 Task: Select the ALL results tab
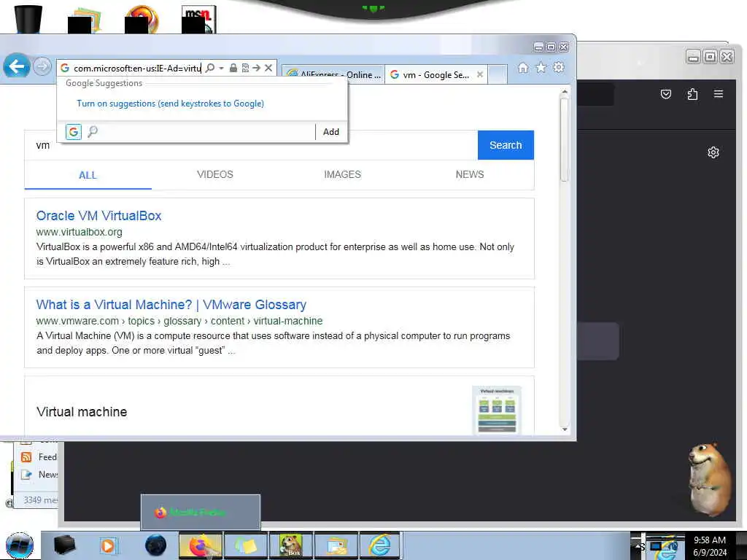pos(88,175)
